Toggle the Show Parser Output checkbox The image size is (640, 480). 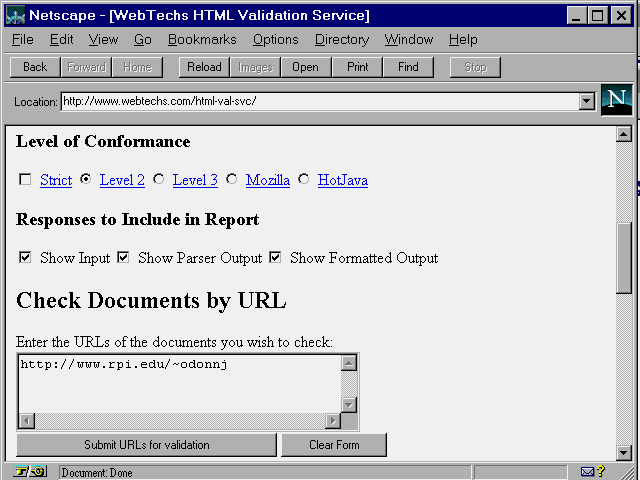(x=123, y=258)
